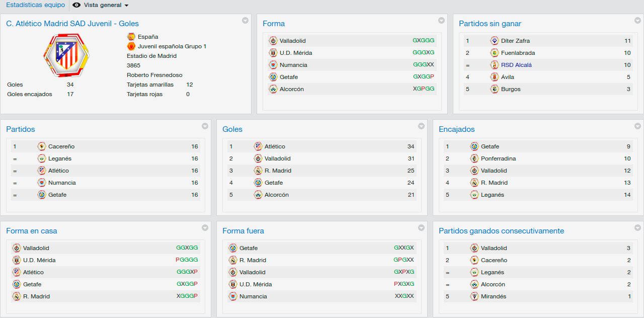Screen dimensions: 644x318
Task: Click the large Atlético Madrid club crest
Action: point(66,56)
